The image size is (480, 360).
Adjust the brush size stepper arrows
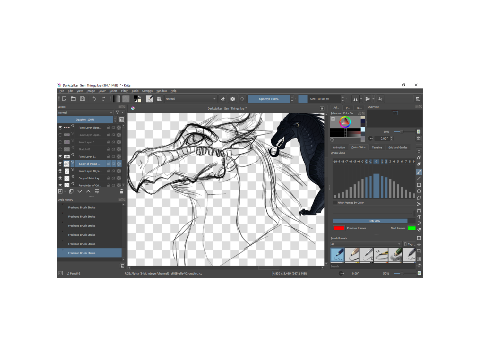(x=343, y=99)
